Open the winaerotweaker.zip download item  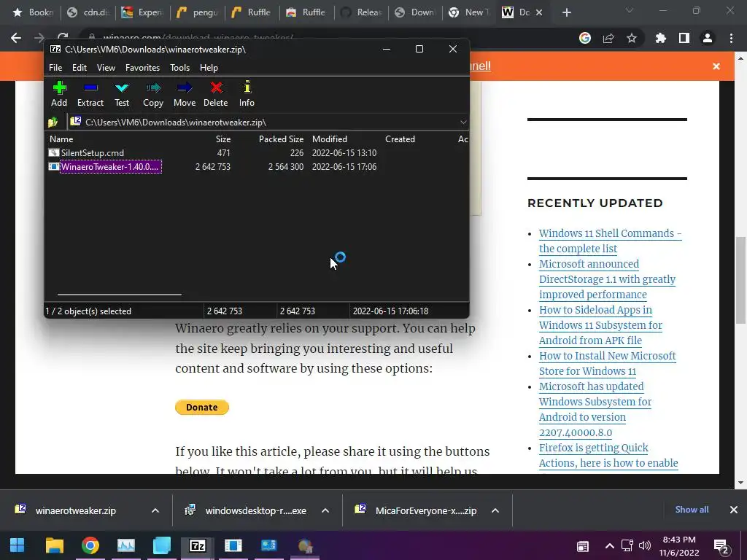click(75, 510)
